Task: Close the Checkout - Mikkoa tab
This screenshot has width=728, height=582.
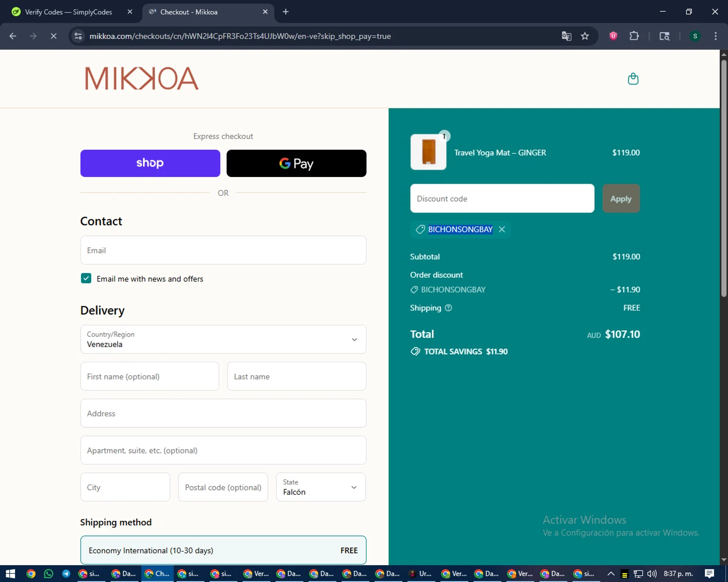Action: point(265,12)
